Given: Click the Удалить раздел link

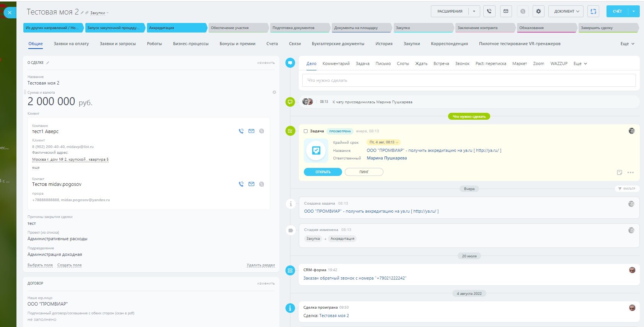Looking at the screenshot, I should [x=261, y=265].
